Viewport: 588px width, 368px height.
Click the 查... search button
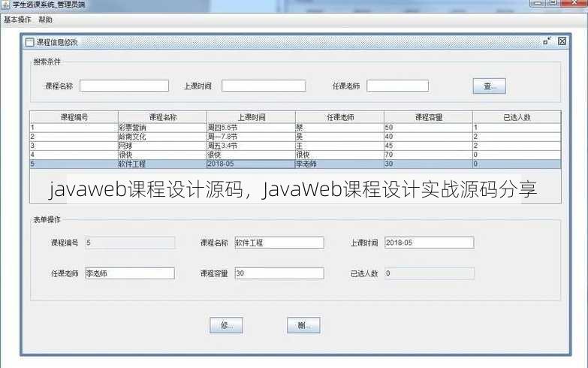click(490, 86)
